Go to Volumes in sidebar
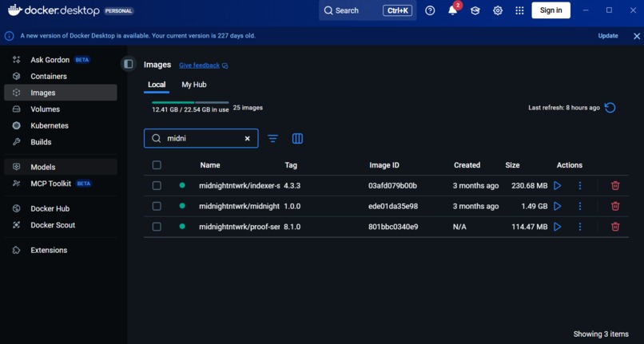Viewport: 644px width, 344px height. click(x=61, y=109)
